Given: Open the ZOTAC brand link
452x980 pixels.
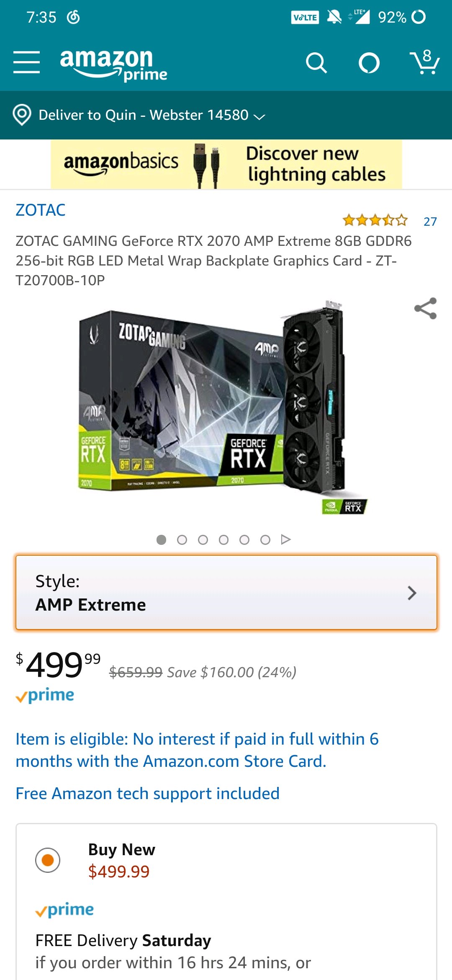Looking at the screenshot, I should coord(41,210).
